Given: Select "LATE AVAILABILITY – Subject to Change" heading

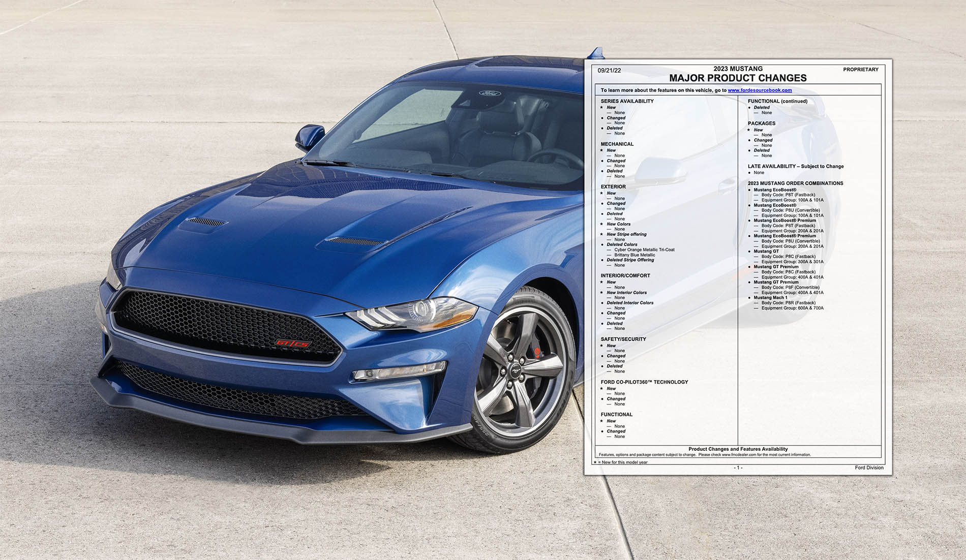Looking at the screenshot, I should click(796, 167).
